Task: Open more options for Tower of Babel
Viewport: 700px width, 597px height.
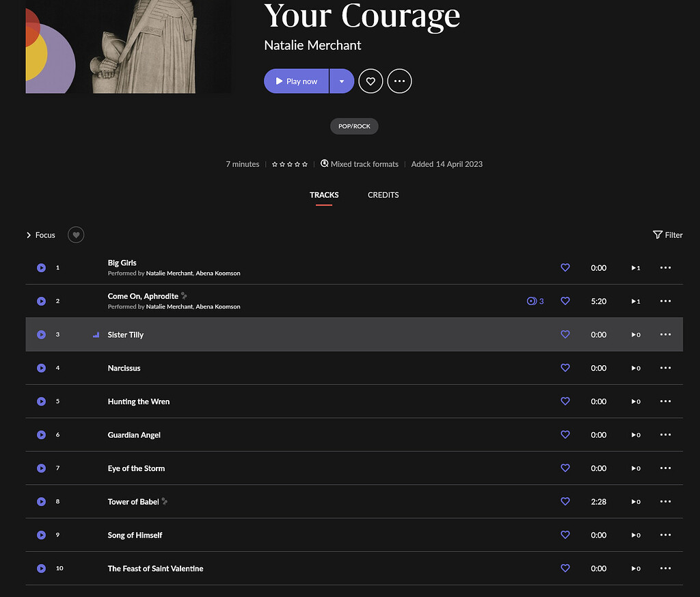Action: [665, 501]
